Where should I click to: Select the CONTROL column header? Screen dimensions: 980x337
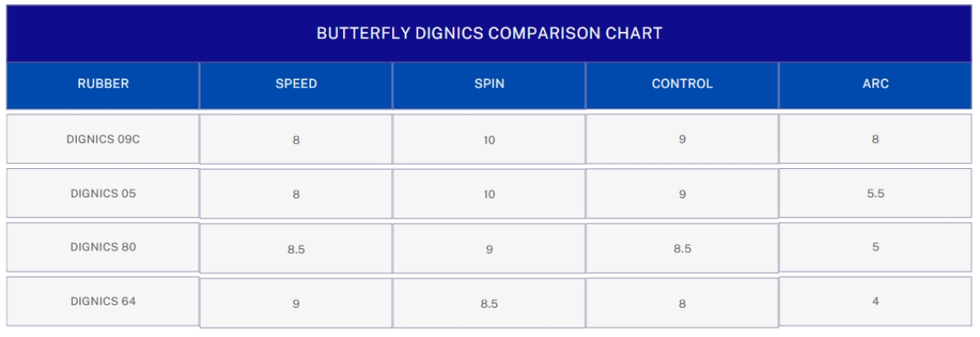click(x=682, y=84)
